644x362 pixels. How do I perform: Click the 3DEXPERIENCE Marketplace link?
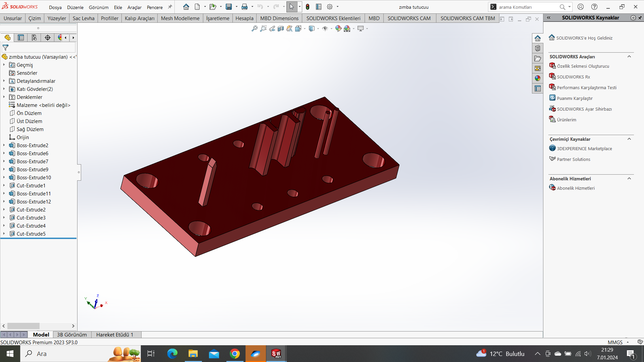[584, 148]
